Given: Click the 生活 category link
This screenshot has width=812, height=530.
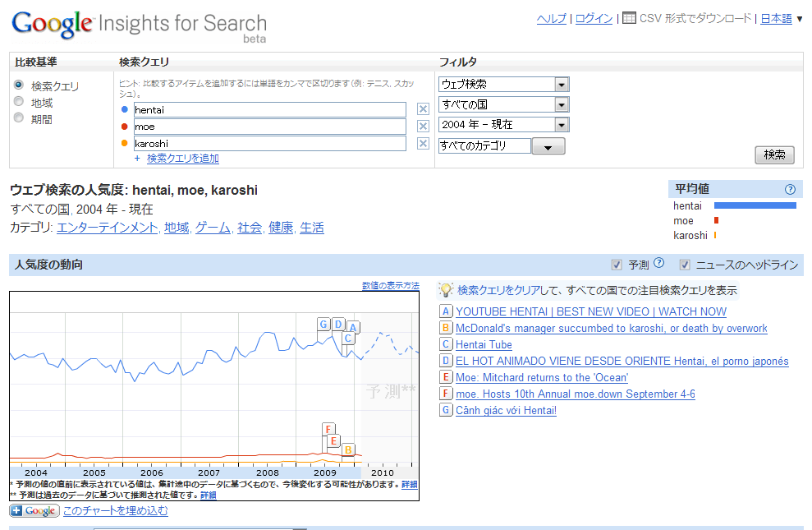Looking at the screenshot, I should (x=312, y=228).
